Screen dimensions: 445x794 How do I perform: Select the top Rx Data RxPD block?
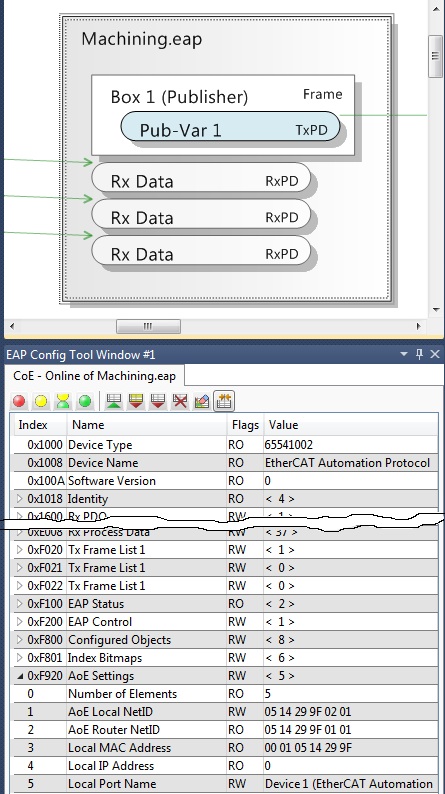(x=201, y=178)
